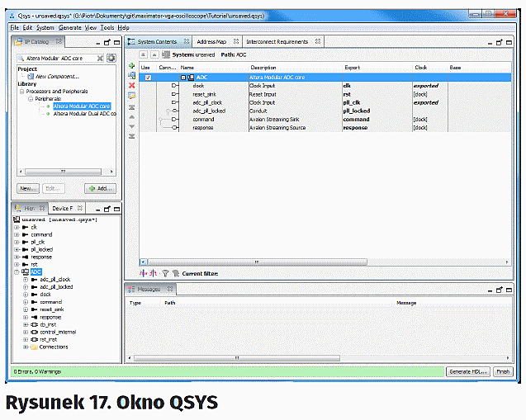
Task: Switch to the Address Map tab
Action: (x=211, y=41)
